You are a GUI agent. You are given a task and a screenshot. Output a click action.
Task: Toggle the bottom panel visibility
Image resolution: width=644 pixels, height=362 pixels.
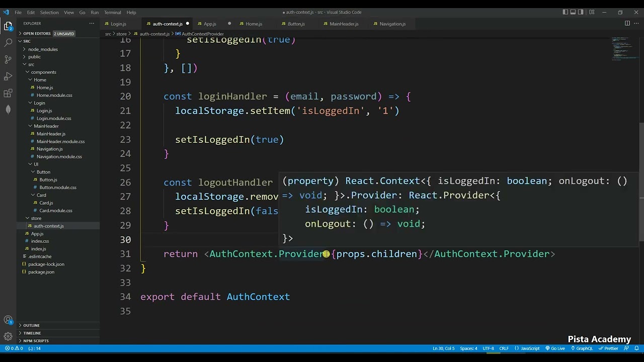[x=573, y=12]
